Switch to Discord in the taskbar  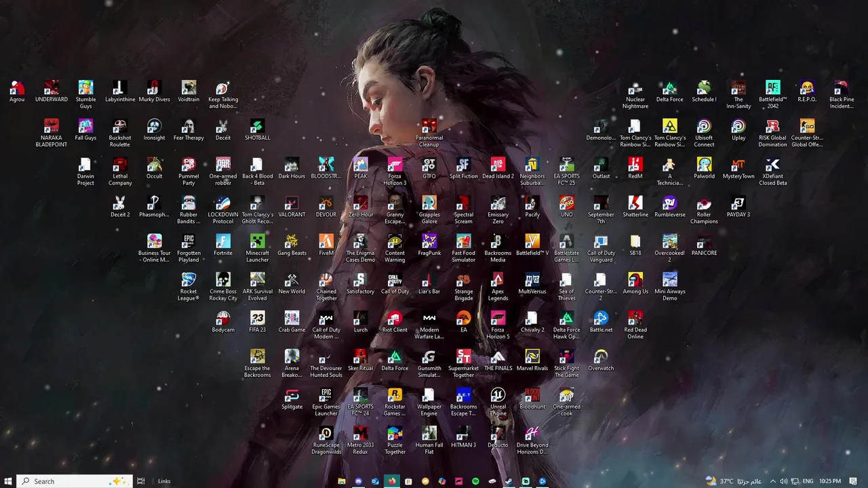[359, 481]
